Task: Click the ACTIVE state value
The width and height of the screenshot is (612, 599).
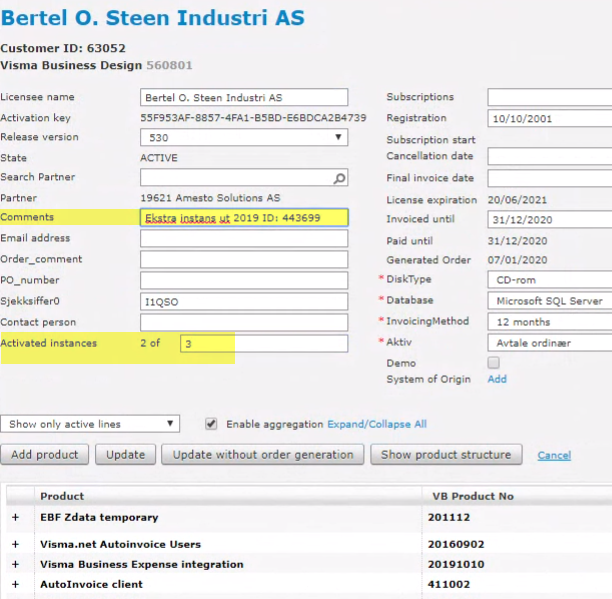Action: pyautogui.click(x=159, y=158)
